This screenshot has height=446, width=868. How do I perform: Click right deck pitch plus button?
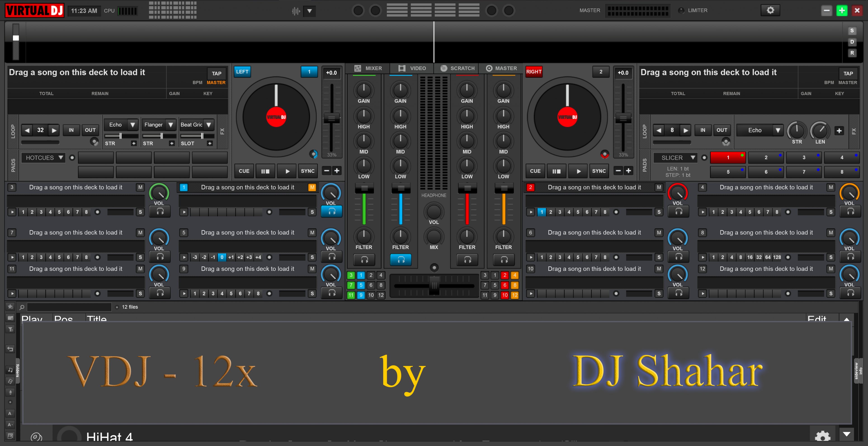628,171
